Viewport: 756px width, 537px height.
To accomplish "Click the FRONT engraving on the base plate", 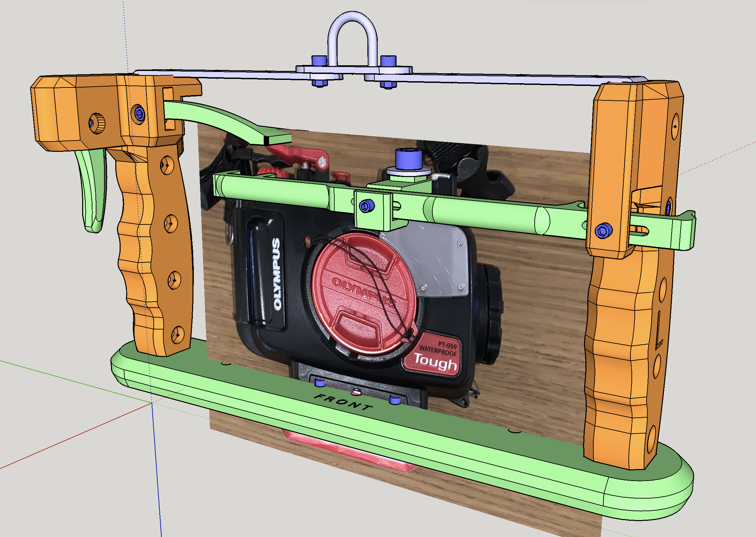I will click(x=343, y=402).
